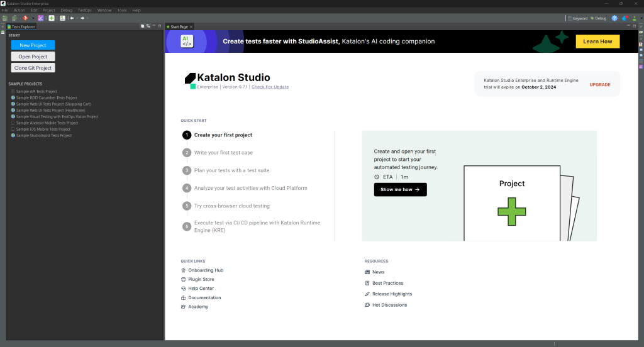The image size is (644, 347).
Task: Open the back navigation history dropdown
Action: [77, 18]
